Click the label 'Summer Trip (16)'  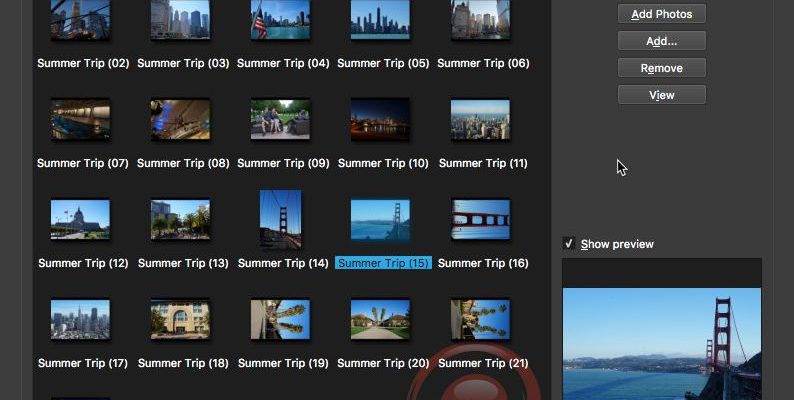tap(483, 263)
